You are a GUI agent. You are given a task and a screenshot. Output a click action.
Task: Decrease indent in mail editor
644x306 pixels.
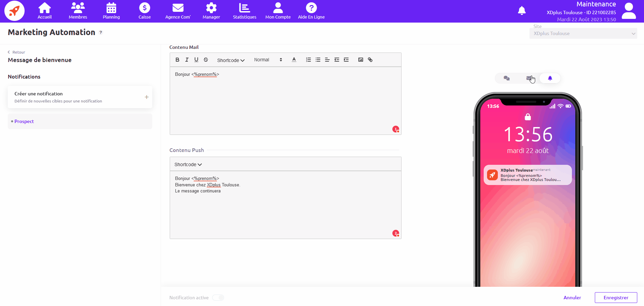point(337,60)
